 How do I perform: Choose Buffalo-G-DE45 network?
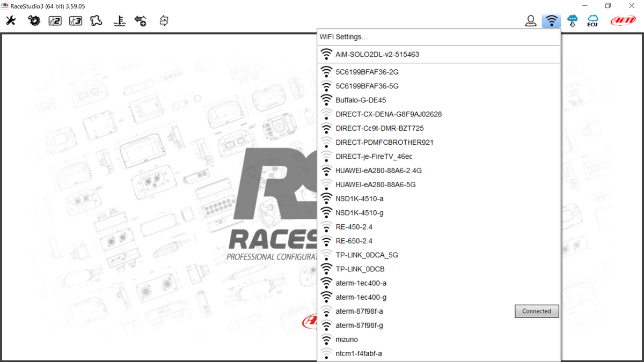(x=438, y=100)
